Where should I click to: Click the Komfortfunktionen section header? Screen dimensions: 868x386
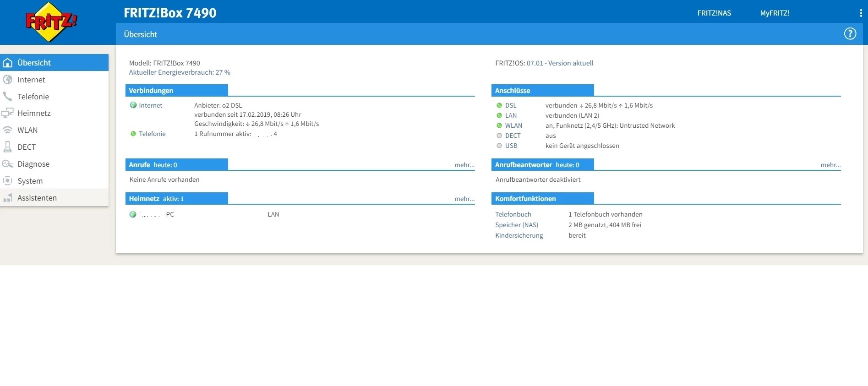click(x=543, y=198)
